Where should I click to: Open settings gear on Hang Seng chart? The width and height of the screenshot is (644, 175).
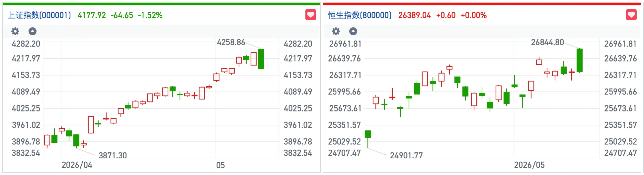(336, 31)
